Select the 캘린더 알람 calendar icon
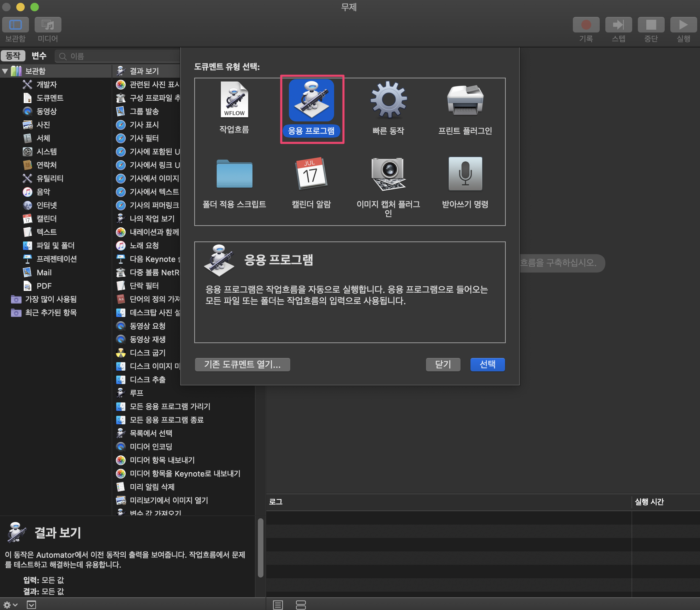Screen dimensions: 700x610 (311, 174)
